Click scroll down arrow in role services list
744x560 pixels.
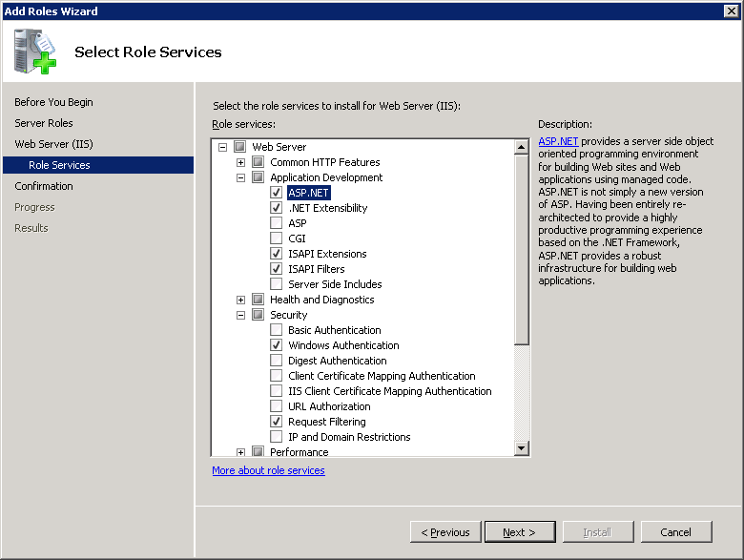pos(522,448)
